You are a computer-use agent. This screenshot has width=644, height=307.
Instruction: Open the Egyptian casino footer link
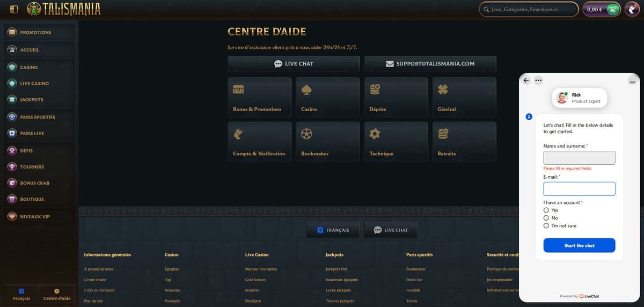click(x=172, y=269)
